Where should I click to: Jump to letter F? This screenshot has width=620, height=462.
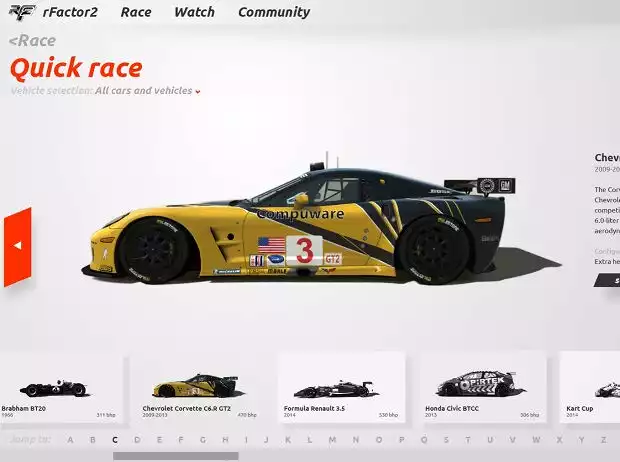coord(181,440)
